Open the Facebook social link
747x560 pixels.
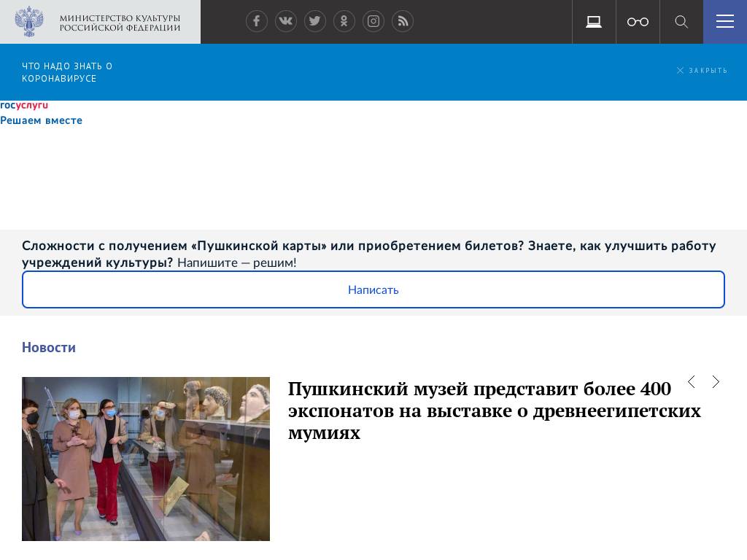pyautogui.click(x=256, y=21)
